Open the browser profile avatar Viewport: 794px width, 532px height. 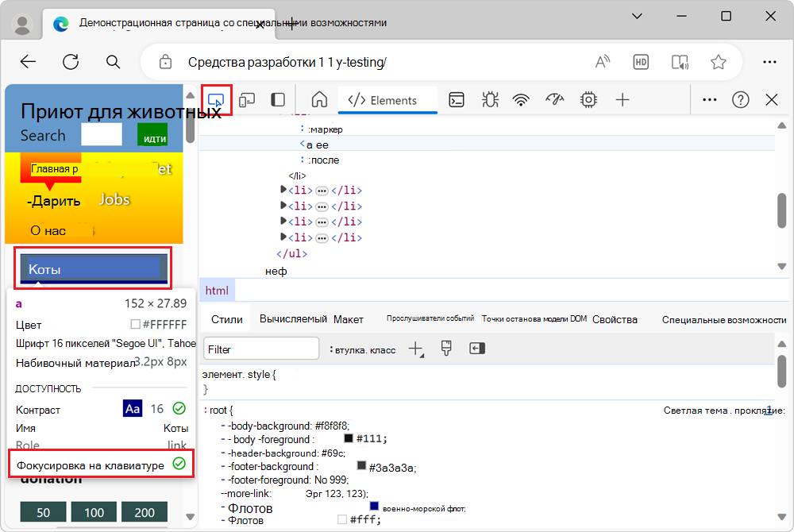[21, 24]
